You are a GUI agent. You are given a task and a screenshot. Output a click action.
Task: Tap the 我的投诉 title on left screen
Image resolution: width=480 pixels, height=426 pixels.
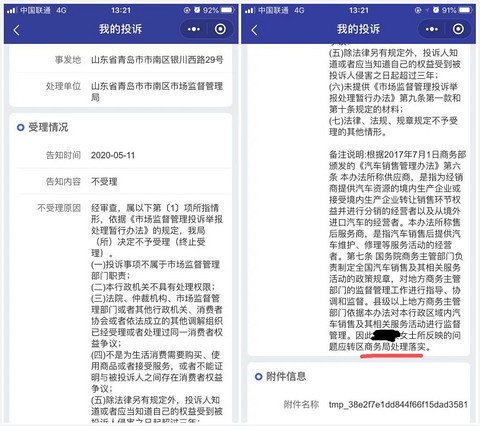pyautogui.click(x=120, y=29)
